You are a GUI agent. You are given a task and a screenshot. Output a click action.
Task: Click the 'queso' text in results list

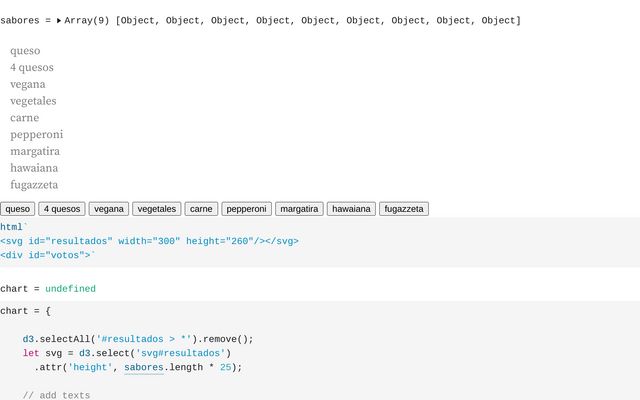click(x=25, y=51)
